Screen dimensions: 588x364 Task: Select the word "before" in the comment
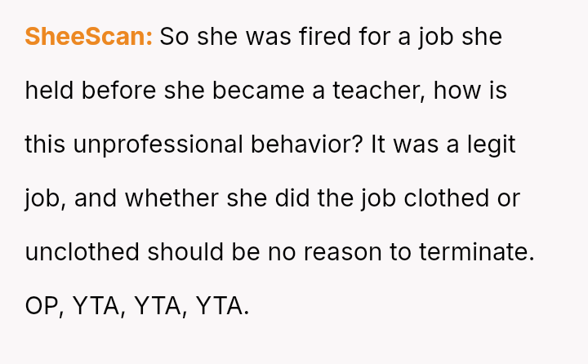[118, 91]
